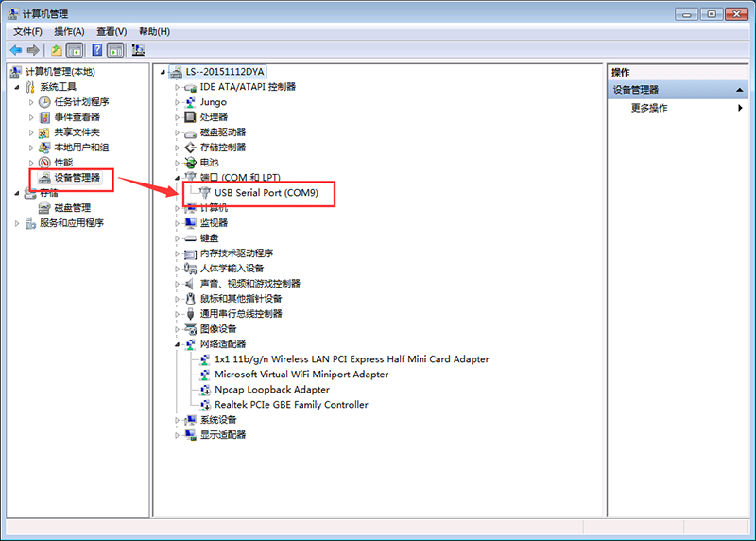Screen dimensions: 756x541
Task: Open 更多操作 submenu in actions pane
Action: (x=649, y=108)
